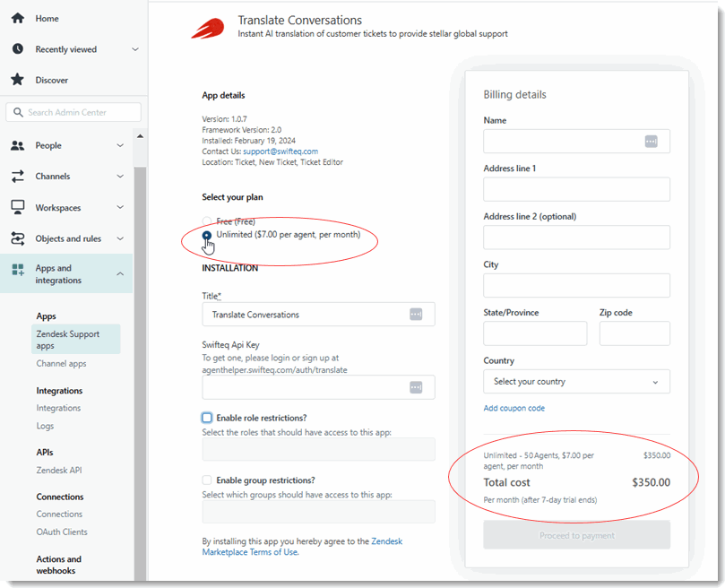The width and height of the screenshot is (725, 588).
Task: Click 'Installed: February 19, 2024' text
Action: [x=249, y=141]
